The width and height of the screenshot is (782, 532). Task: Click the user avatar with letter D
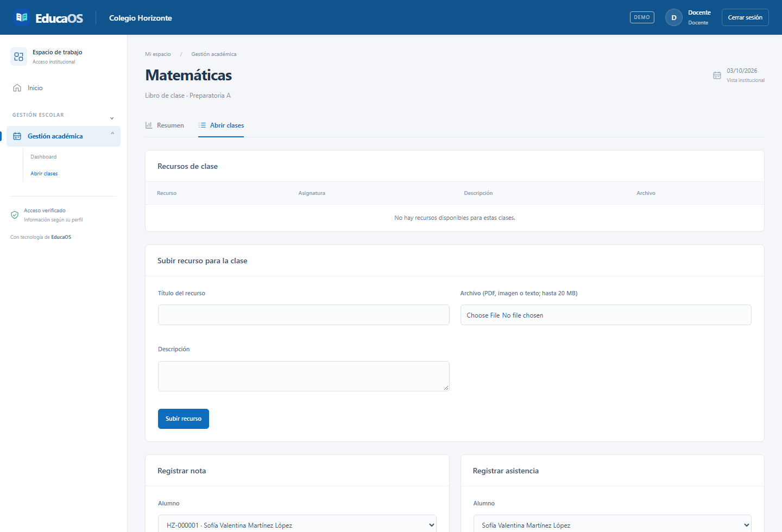point(674,17)
